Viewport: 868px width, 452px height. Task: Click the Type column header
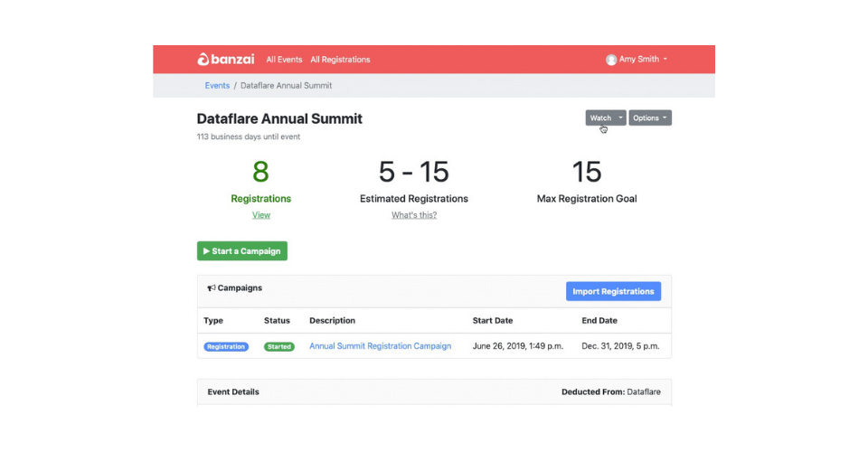213,320
